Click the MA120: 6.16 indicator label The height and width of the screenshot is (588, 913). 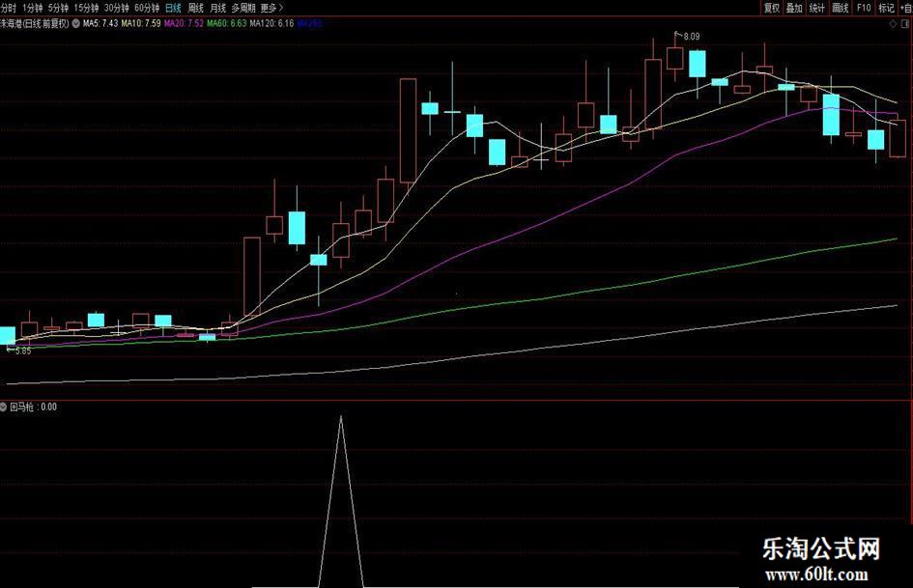click(271, 24)
